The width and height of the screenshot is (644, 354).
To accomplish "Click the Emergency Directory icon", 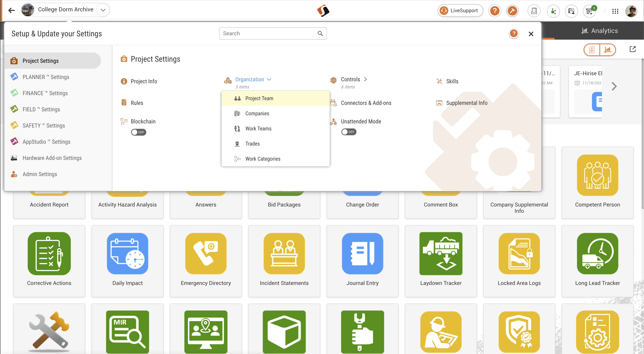I will click(206, 253).
